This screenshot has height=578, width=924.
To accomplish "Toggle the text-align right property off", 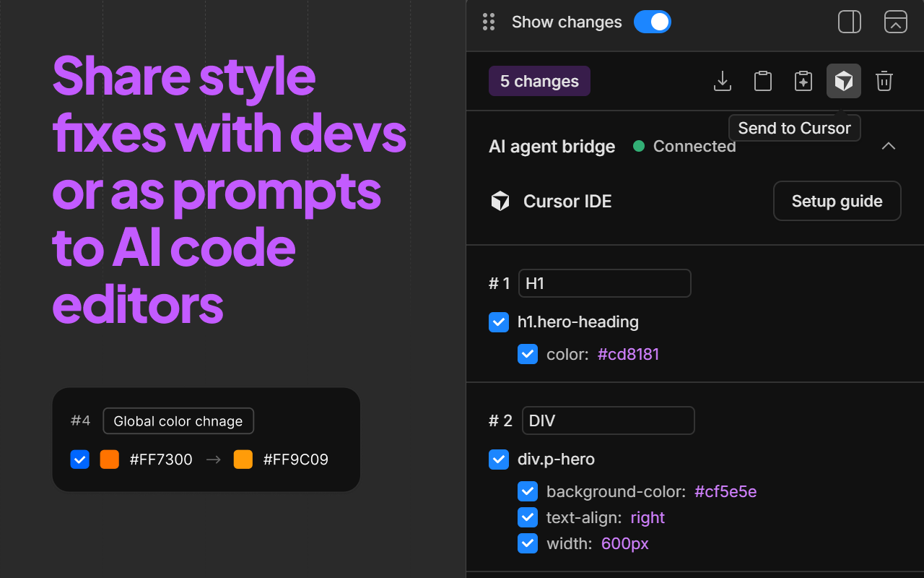I will pos(528,517).
